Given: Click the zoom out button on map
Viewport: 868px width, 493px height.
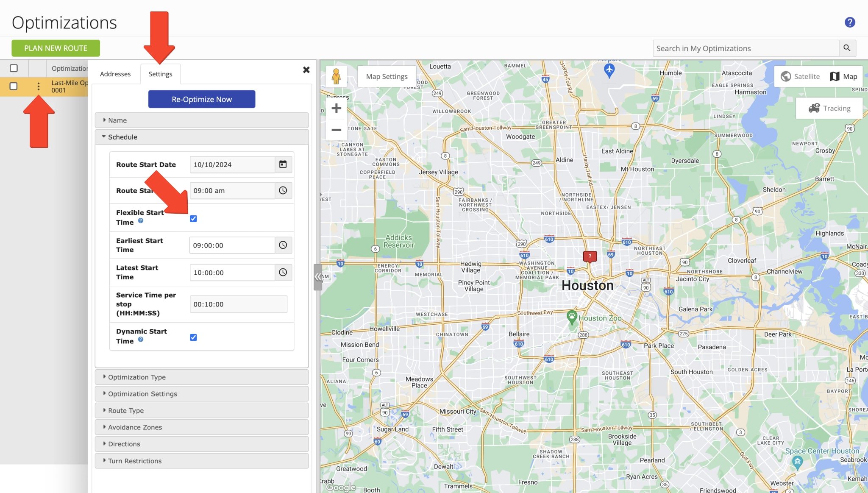Looking at the screenshot, I should click(337, 129).
